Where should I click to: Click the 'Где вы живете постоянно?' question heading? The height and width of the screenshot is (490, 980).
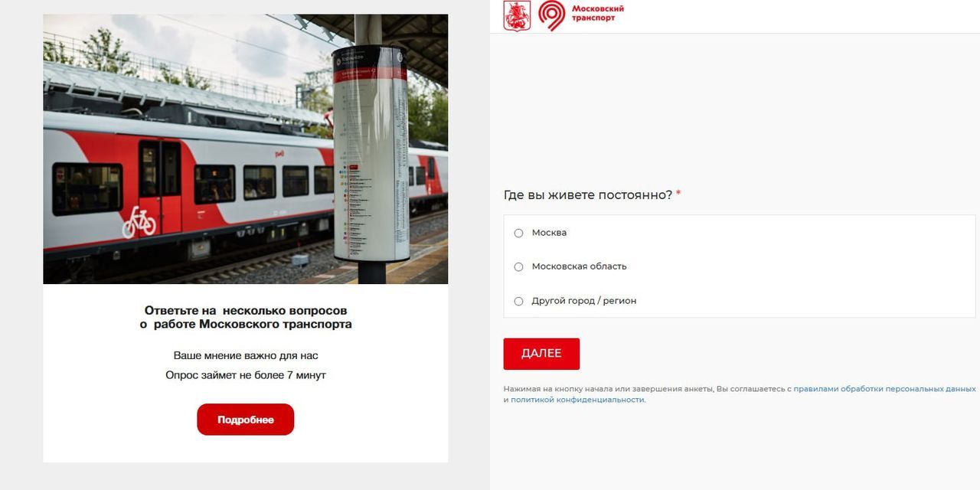pyautogui.click(x=588, y=194)
